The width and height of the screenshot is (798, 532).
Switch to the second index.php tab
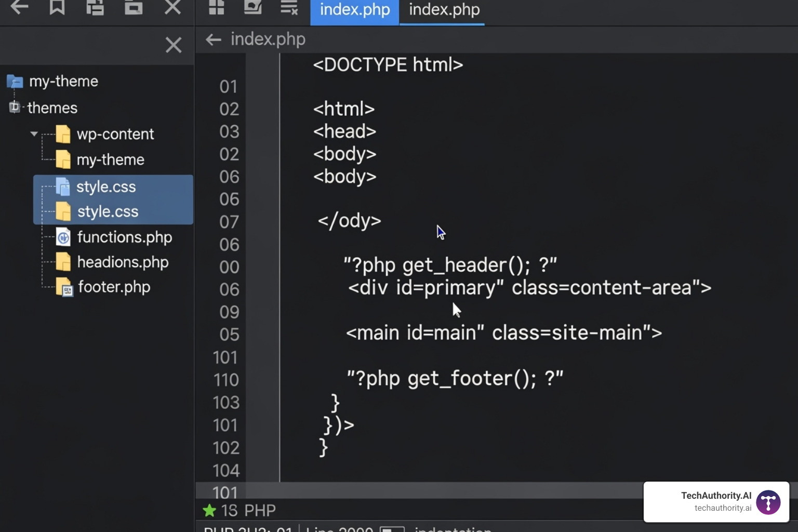[x=444, y=11]
